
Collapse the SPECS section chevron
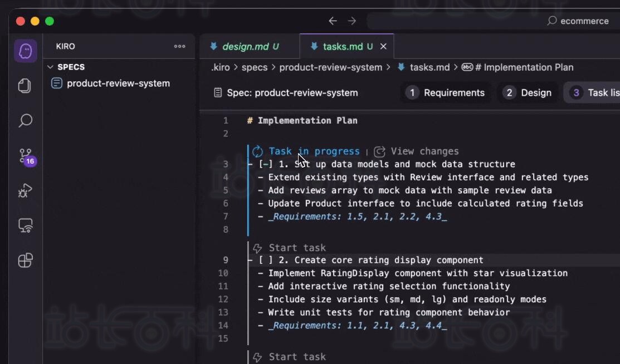pos(51,67)
